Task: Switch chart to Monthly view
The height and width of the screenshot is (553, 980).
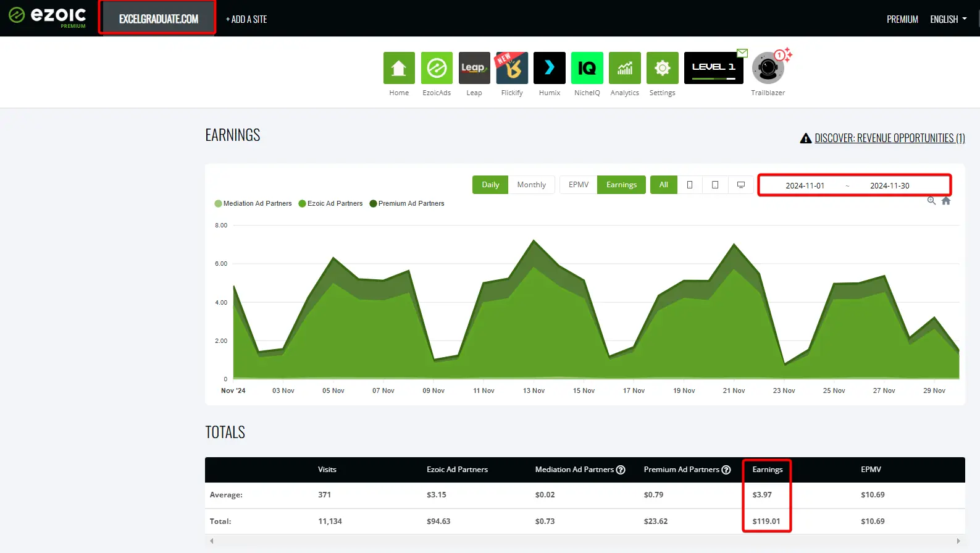Action: point(532,185)
